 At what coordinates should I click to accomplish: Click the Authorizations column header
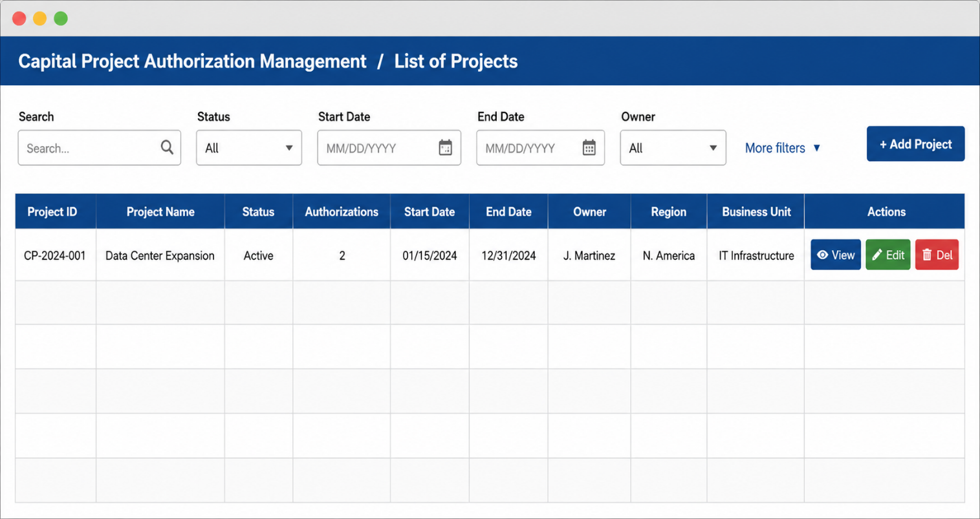tap(342, 211)
